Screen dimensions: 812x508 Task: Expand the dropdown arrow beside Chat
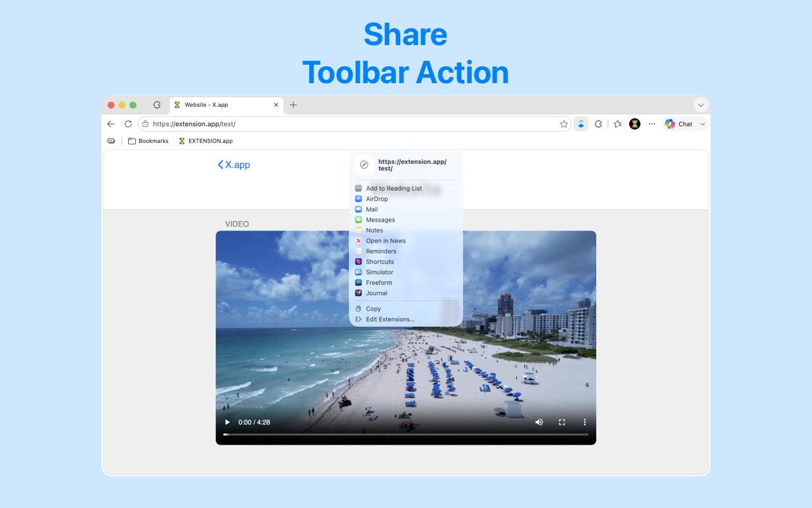click(702, 124)
